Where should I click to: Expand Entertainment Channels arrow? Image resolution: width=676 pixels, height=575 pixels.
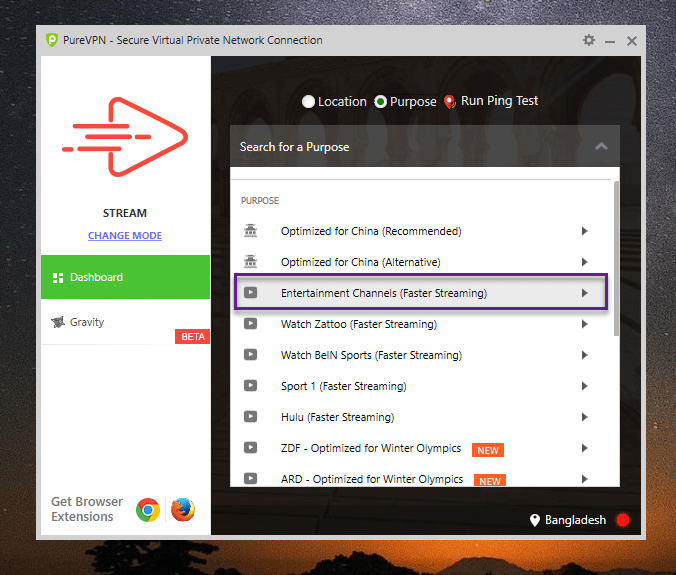click(x=585, y=293)
